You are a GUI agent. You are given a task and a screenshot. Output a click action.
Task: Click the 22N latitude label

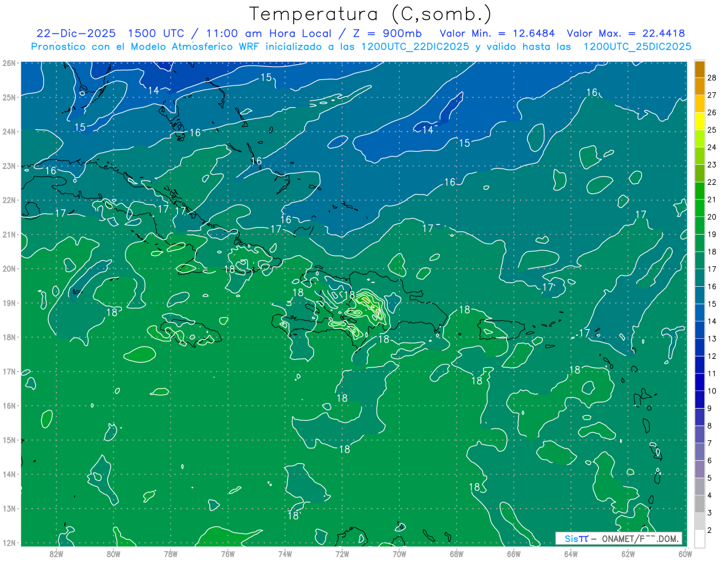tap(9, 200)
